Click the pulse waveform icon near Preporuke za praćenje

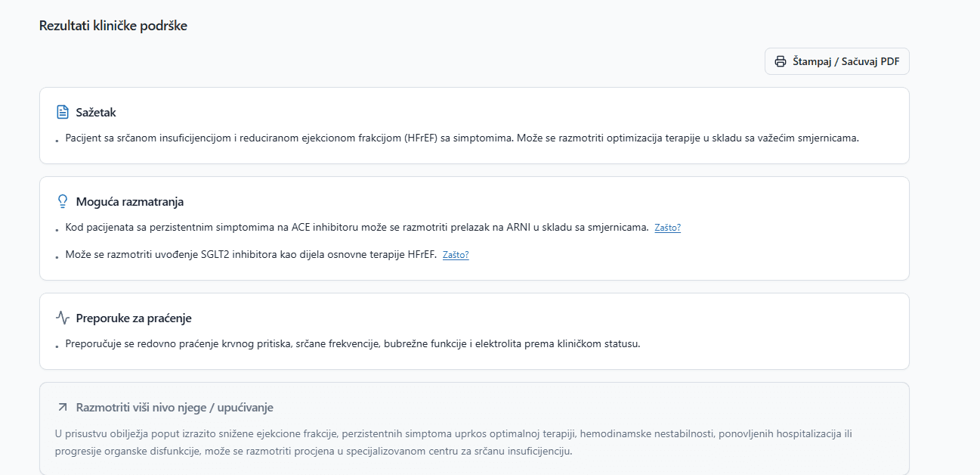tap(61, 318)
